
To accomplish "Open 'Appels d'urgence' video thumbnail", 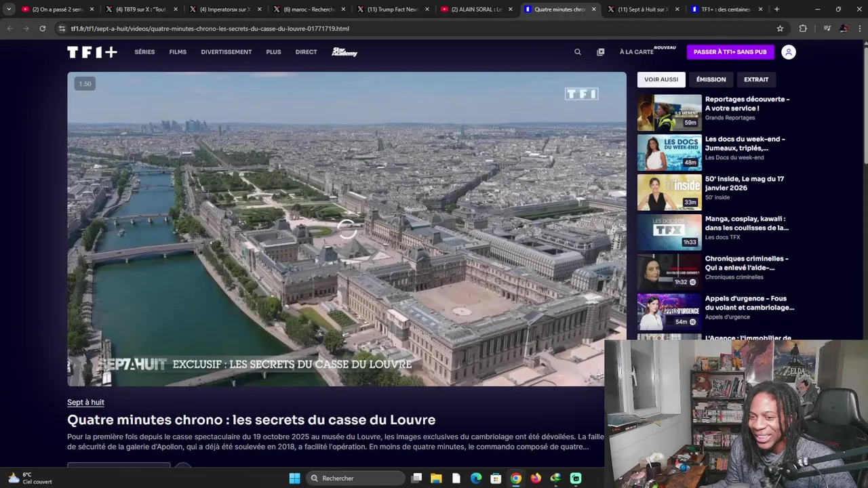I will (669, 312).
